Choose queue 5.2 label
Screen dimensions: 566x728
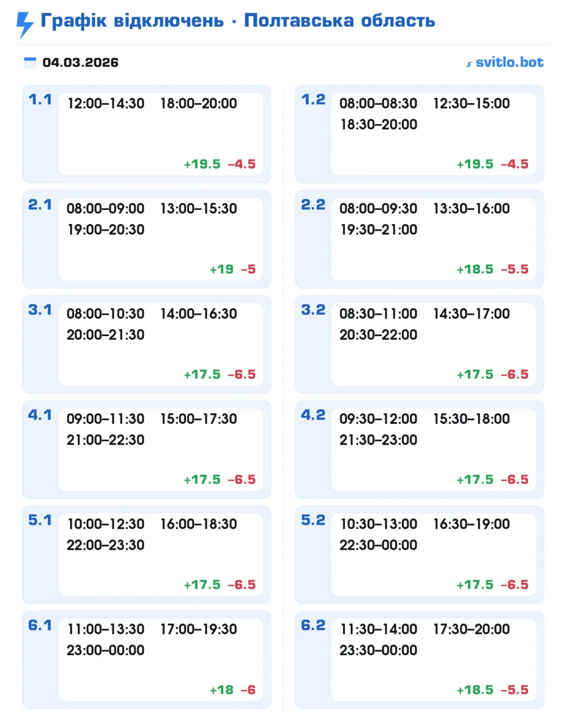click(x=313, y=520)
